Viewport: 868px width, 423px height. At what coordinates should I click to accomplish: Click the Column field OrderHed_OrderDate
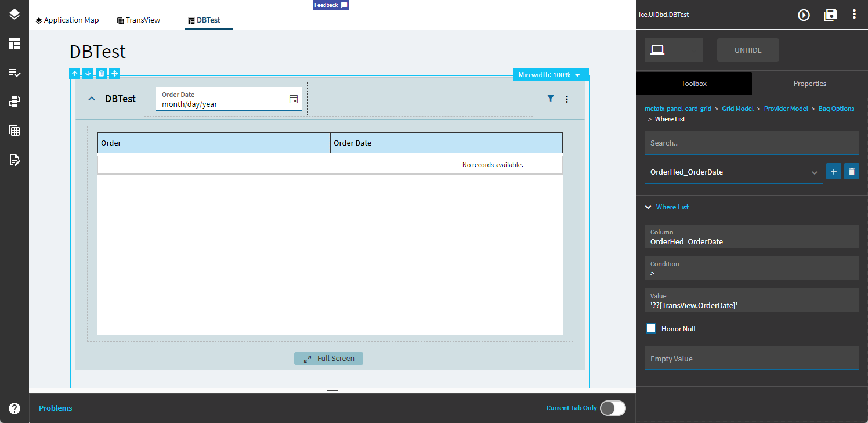(752, 237)
